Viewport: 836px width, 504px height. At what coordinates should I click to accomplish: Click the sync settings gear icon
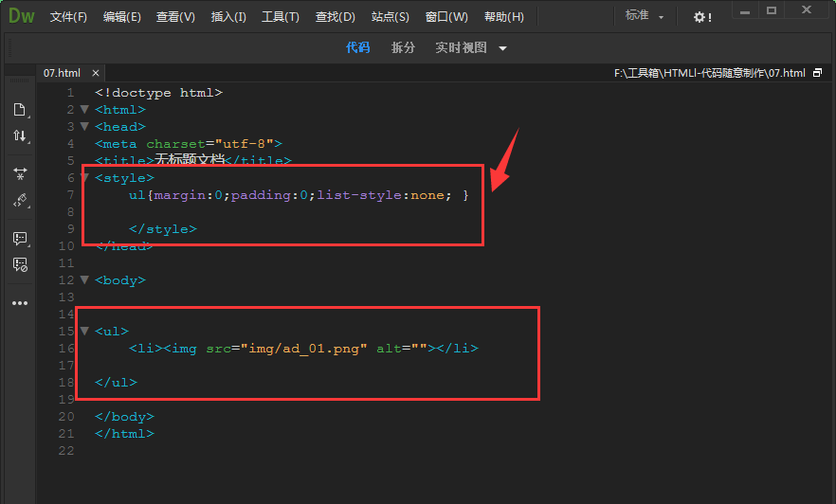701,17
